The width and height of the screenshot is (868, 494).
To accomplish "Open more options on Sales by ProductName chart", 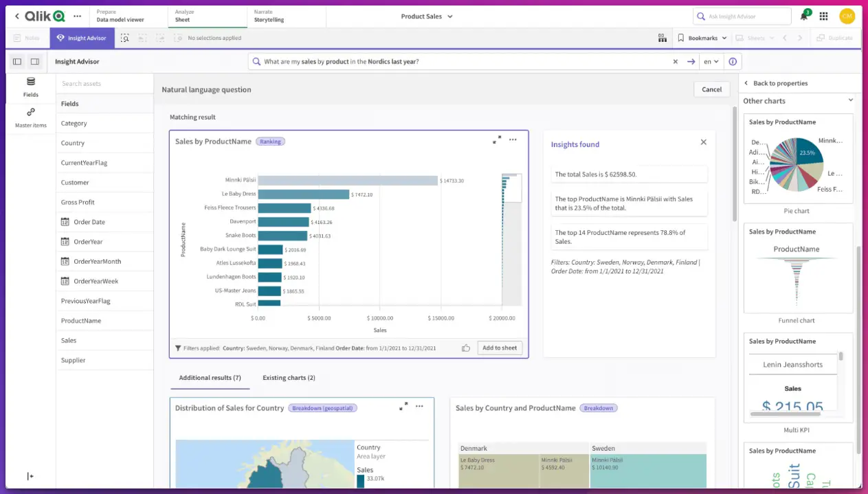I will tap(513, 139).
